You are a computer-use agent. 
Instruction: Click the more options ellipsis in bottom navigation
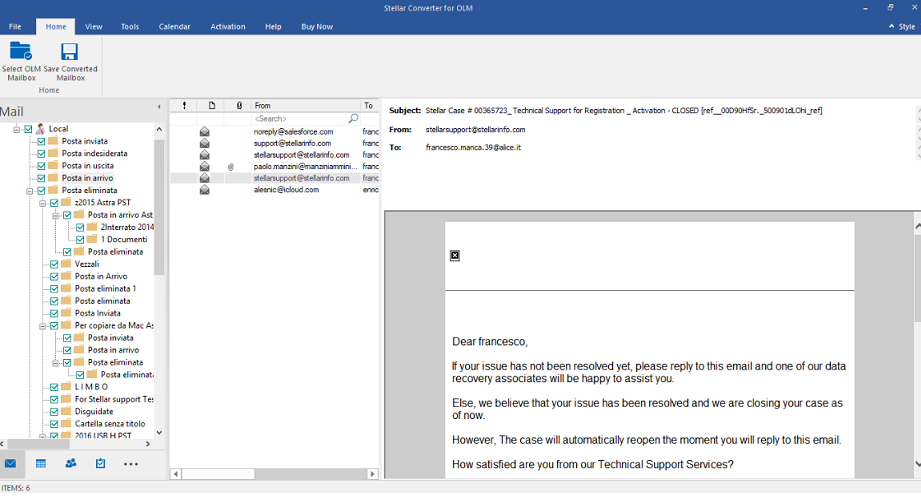pyautogui.click(x=131, y=464)
